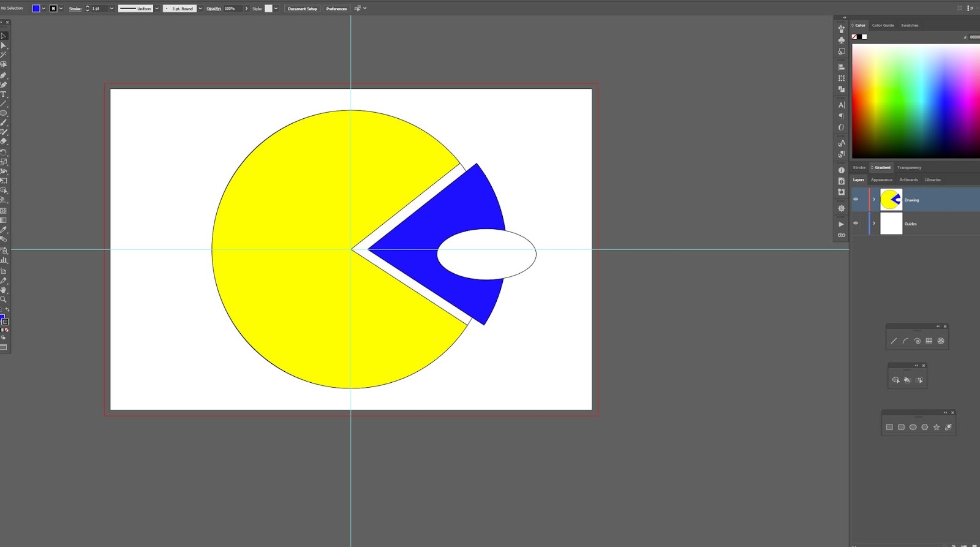
Task: Select the Column Graph tool
Action: (x=4, y=260)
